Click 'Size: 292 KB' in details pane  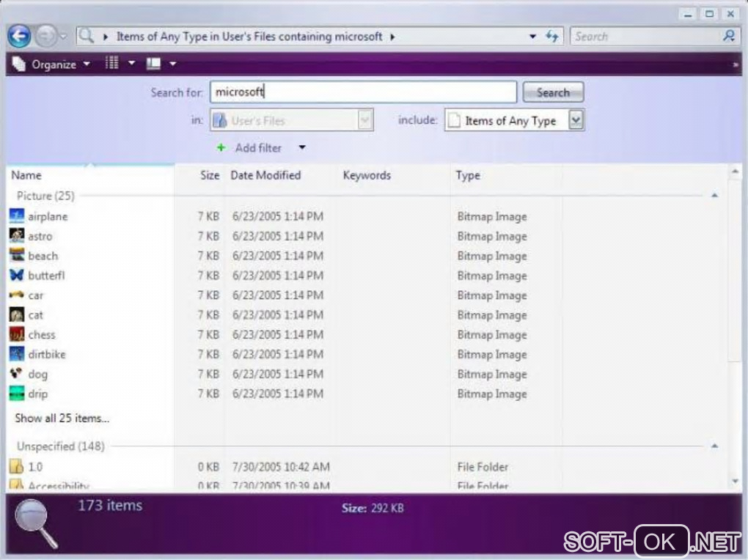coord(373,509)
